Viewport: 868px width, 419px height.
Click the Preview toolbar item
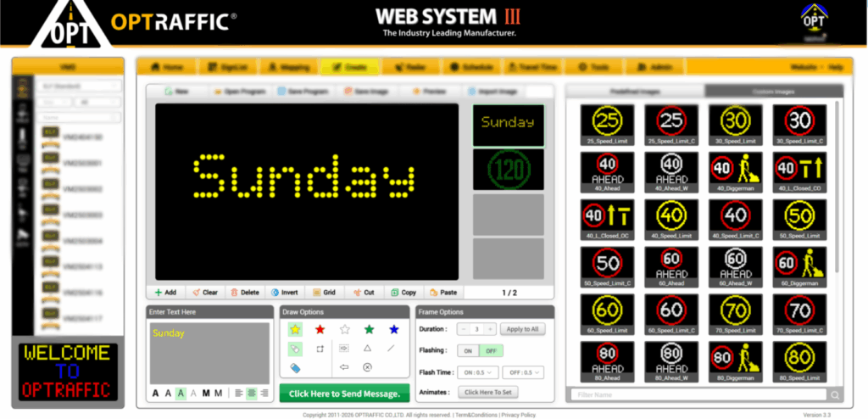point(429,92)
